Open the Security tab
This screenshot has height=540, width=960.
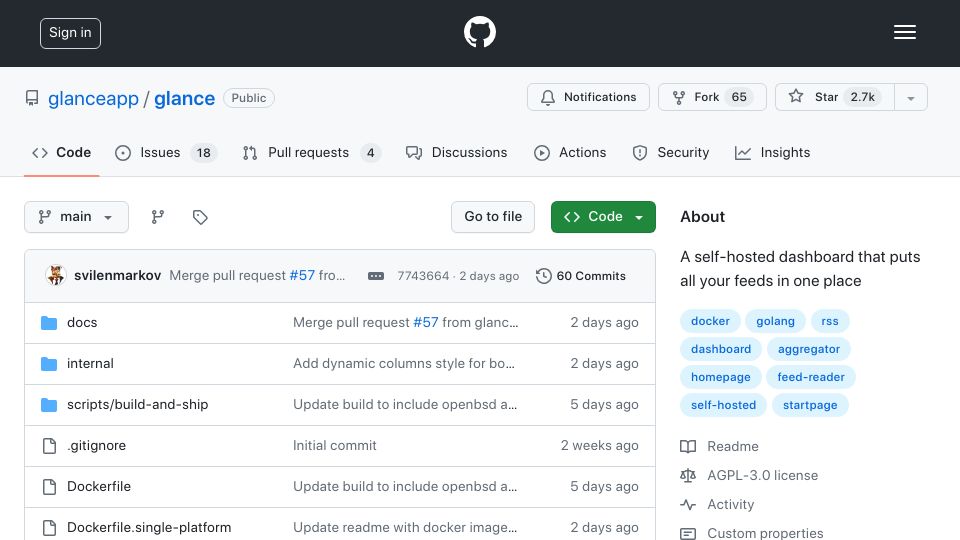[x=670, y=152]
